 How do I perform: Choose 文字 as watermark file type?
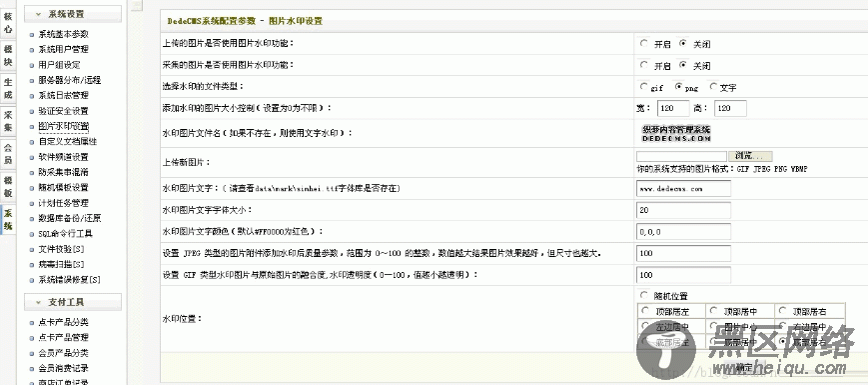click(713, 86)
